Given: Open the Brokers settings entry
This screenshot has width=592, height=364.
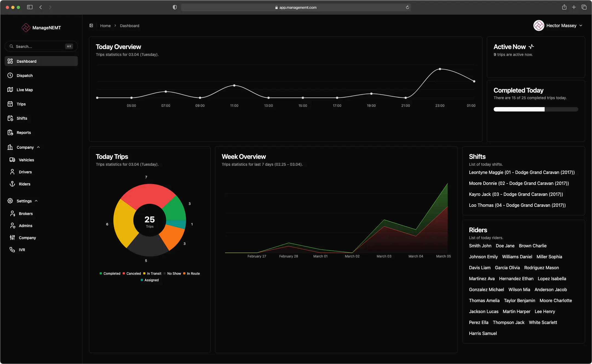Looking at the screenshot, I should 26,213.
